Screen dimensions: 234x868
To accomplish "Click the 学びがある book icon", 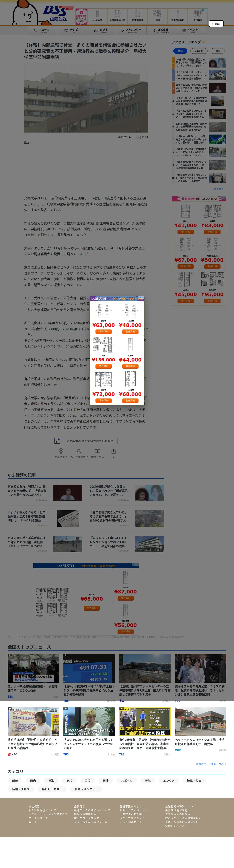I will (x=97, y=451).
